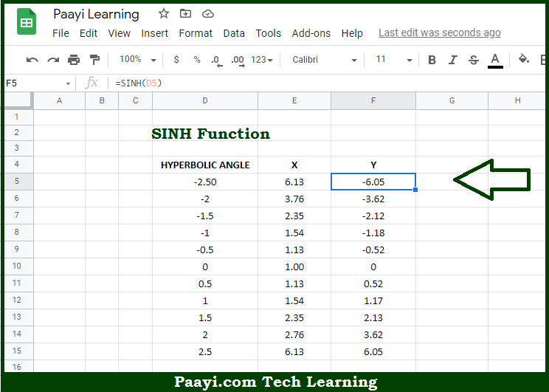The width and height of the screenshot is (549, 392).
Task: Select column D header
Action: 205,101
